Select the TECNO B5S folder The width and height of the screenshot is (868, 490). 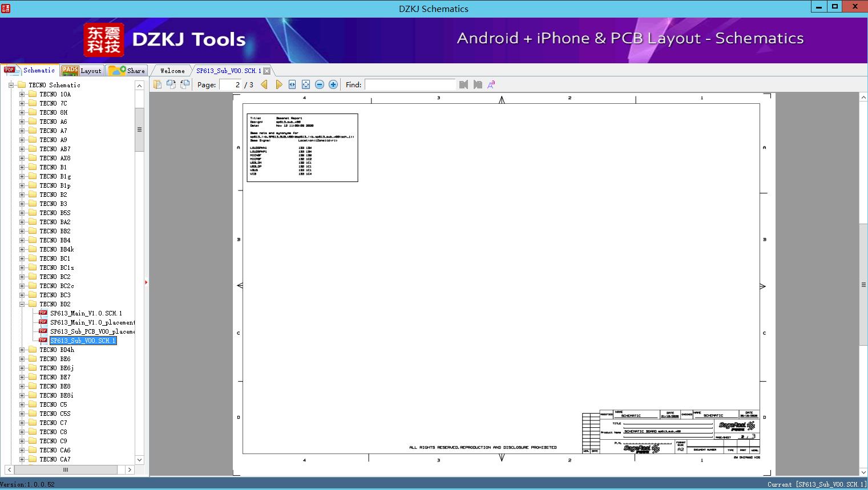pos(55,213)
